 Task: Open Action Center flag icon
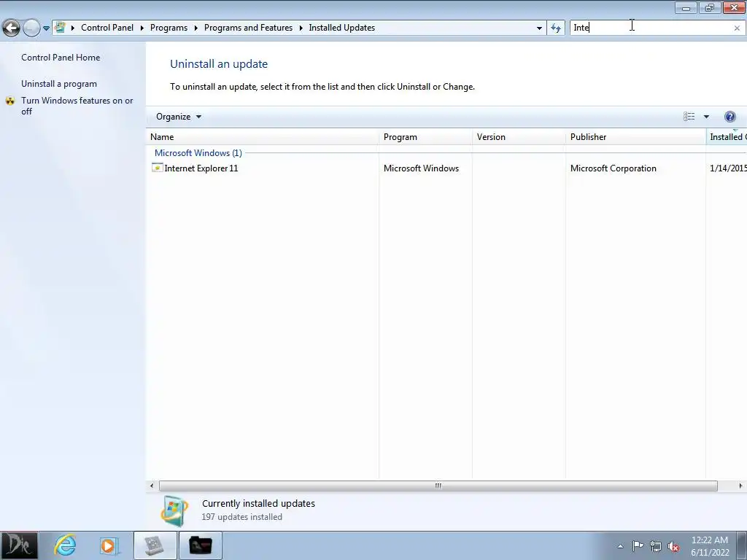[x=638, y=546]
